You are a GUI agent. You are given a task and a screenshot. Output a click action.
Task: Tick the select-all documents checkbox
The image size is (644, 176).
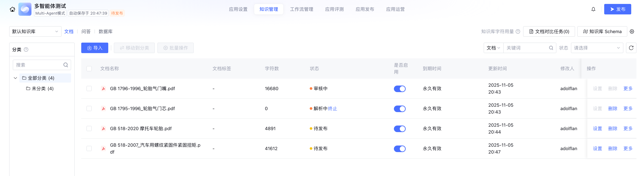coord(89,68)
